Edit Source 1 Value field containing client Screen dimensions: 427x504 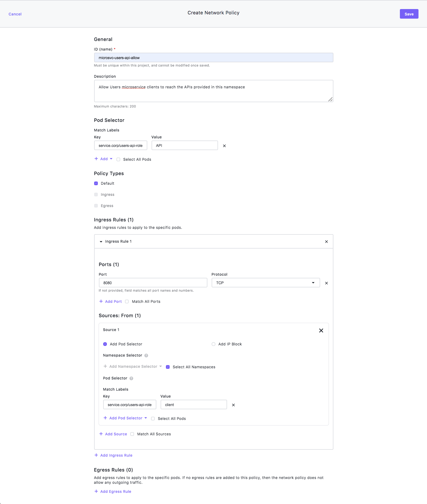[194, 404]
